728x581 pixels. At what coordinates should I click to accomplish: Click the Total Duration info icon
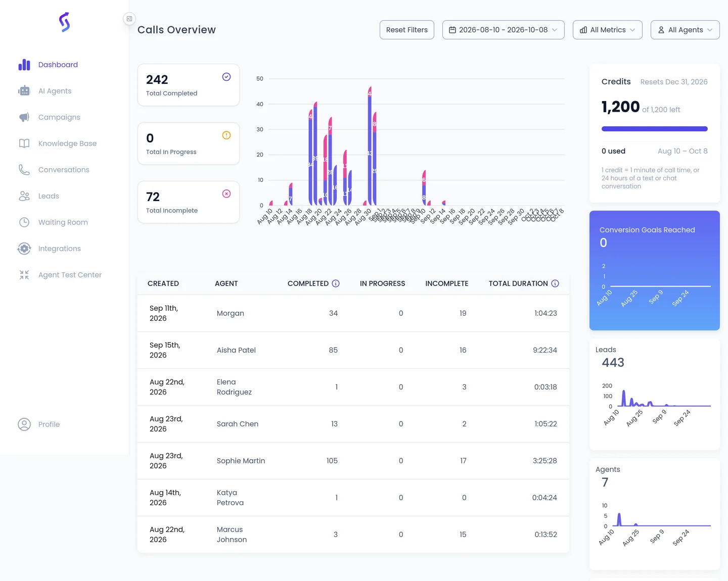pos(555,283)
